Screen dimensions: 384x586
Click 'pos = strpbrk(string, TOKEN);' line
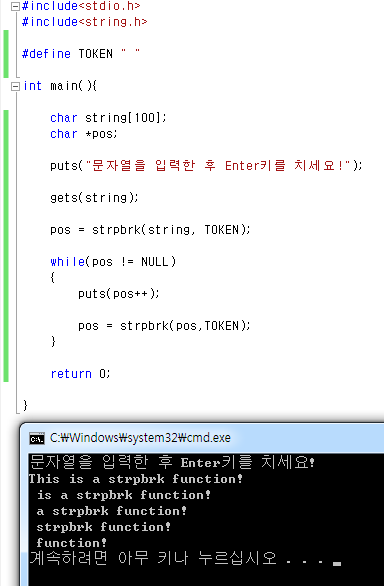tap(150, 229)
